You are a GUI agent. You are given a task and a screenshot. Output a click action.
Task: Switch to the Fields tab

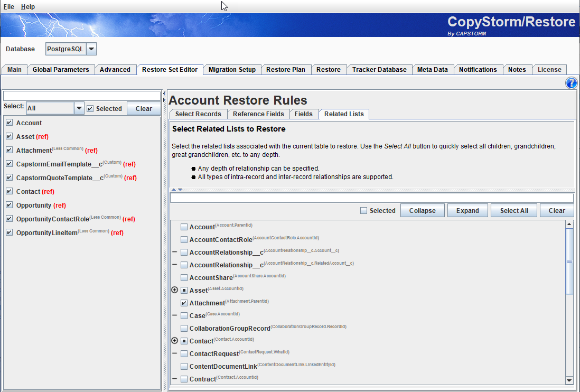coord(304,114)
